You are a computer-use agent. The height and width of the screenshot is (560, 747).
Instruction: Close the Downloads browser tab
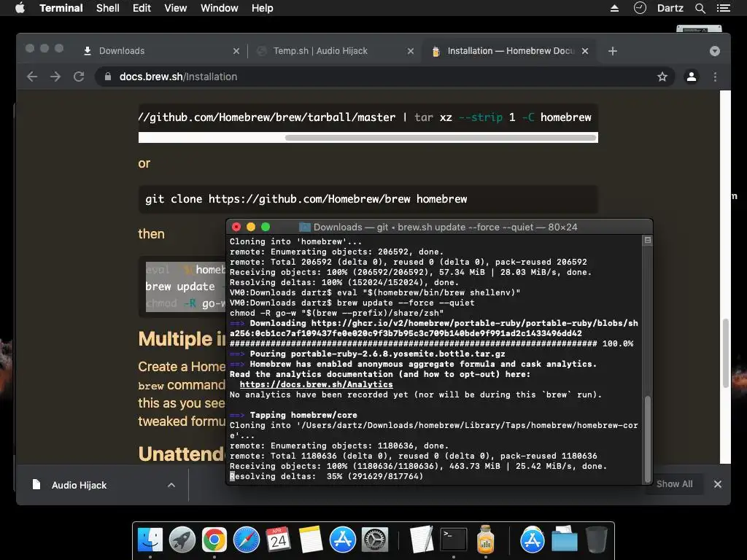click(x=236, y=51)
